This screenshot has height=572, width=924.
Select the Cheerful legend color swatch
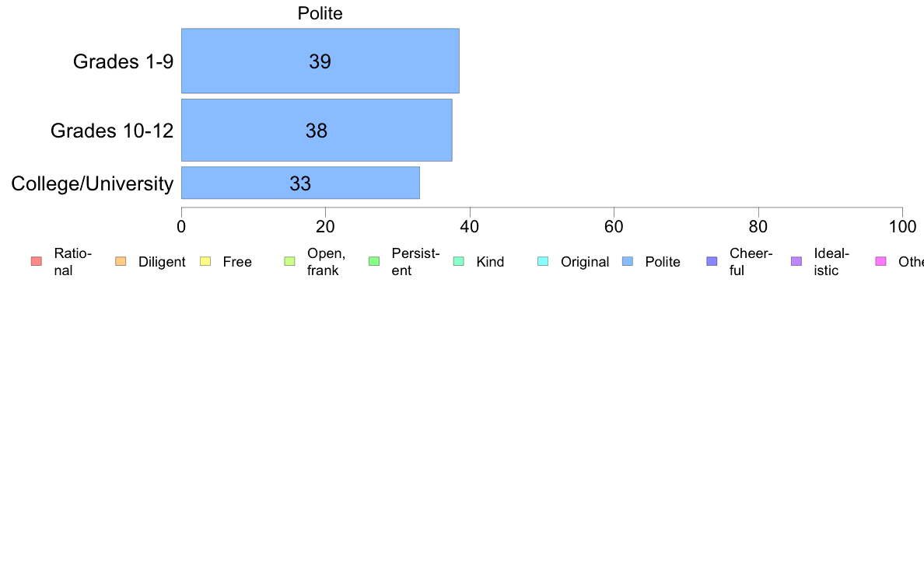(x=712, y=261)
